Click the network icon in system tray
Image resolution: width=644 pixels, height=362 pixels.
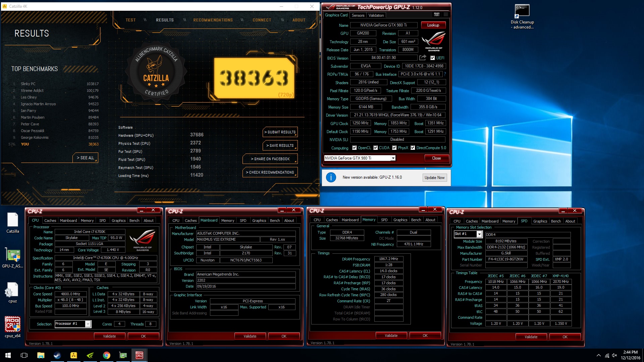607,356
